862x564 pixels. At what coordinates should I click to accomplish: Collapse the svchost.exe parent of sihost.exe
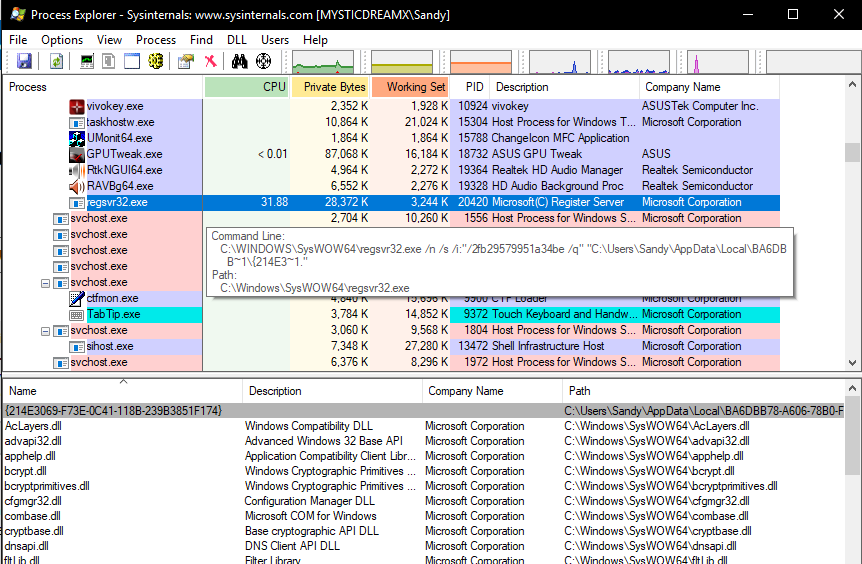pyautogui.click(x=46, y=331)
